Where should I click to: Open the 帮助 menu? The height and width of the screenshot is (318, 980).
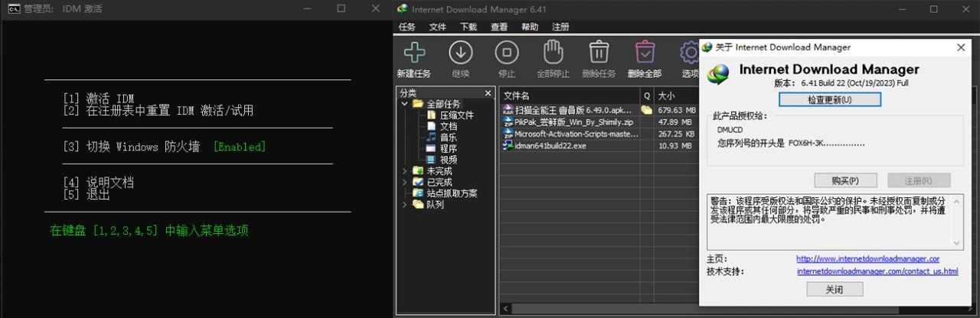click(x=529, y=27)
